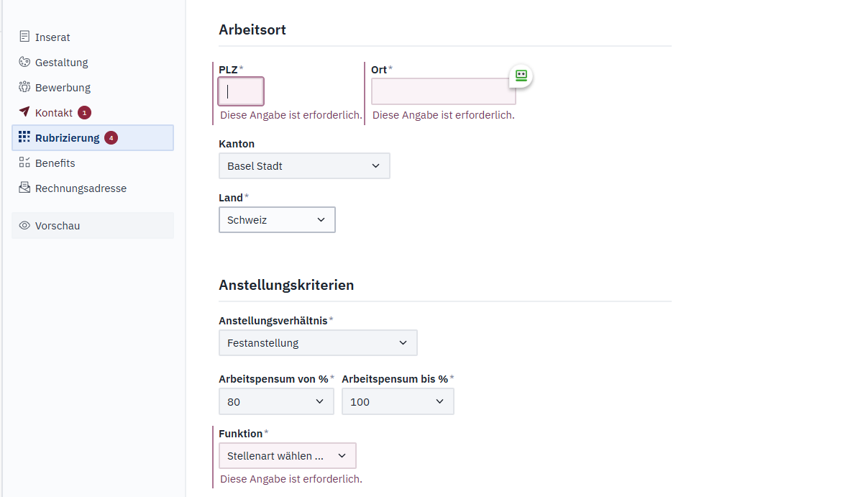This screenshot has height=497, width=868.
Task: Click the Inserat document icon
Action: tap(24, 37)
